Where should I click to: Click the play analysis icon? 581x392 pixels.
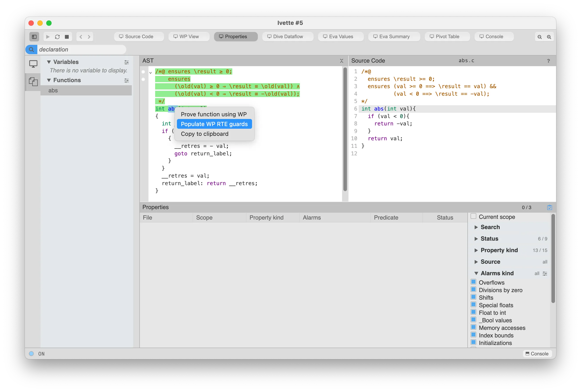[48, 37]
